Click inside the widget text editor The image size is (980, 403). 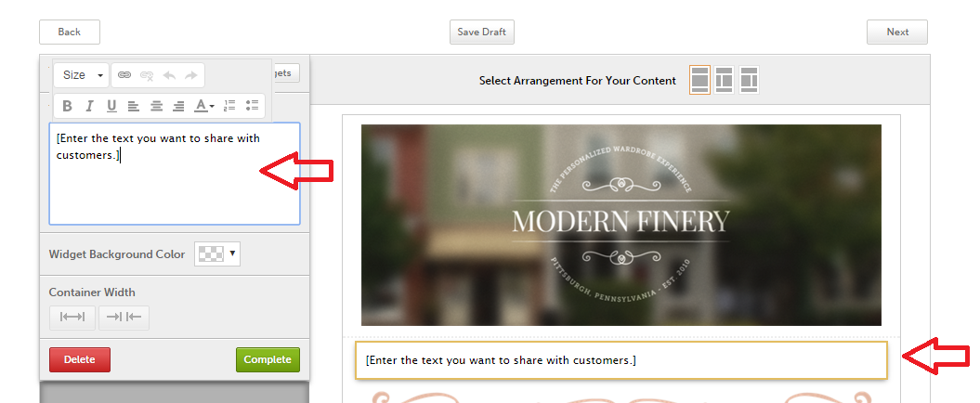[x=175, y=174]
